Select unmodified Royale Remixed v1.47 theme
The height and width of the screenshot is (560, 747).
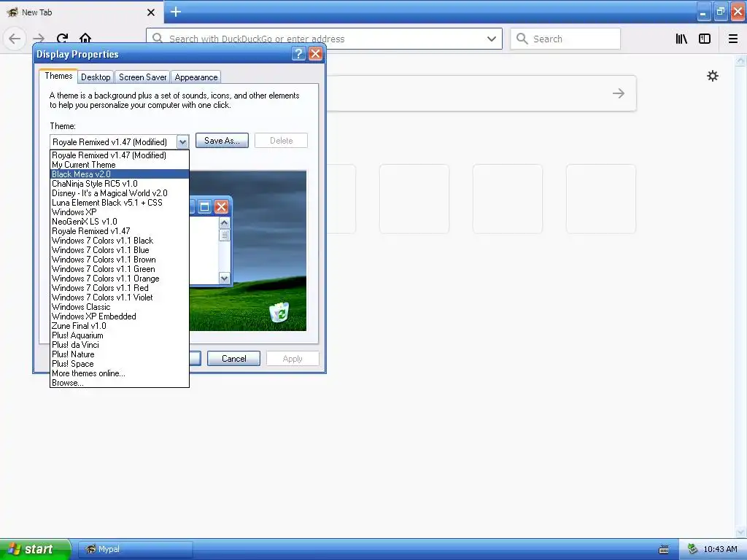[120, 231]
